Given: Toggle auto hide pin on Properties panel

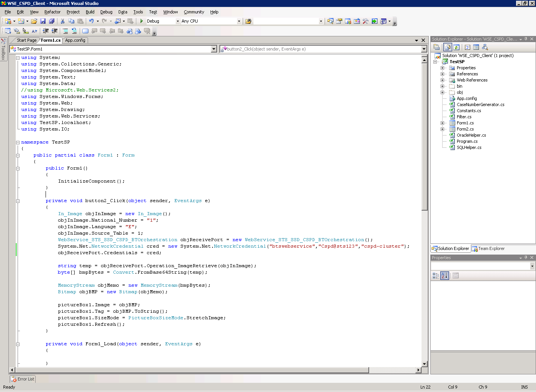Looking at the screenshot, I should pos(526,258).
